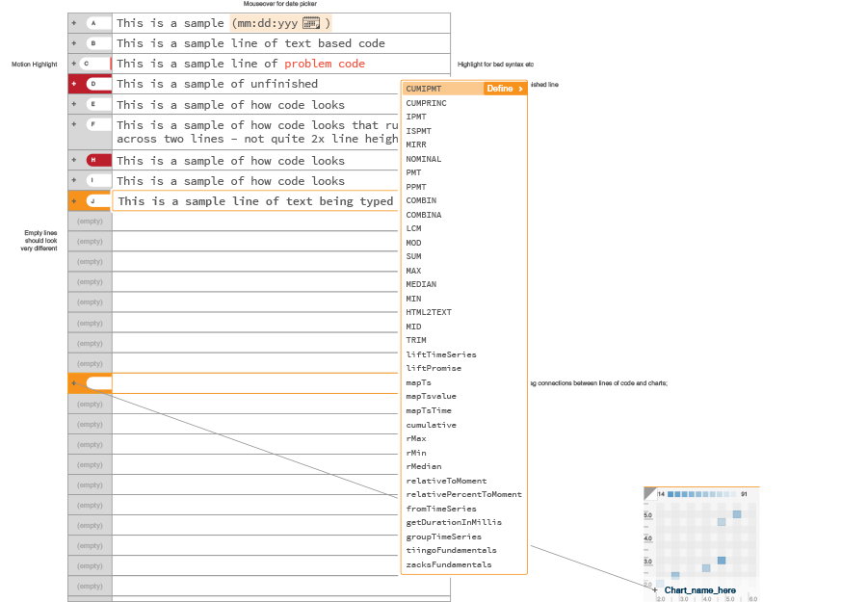868x602 pixels.
Task: Choose liftPromise from the list
Action: [x=434, y=369]
